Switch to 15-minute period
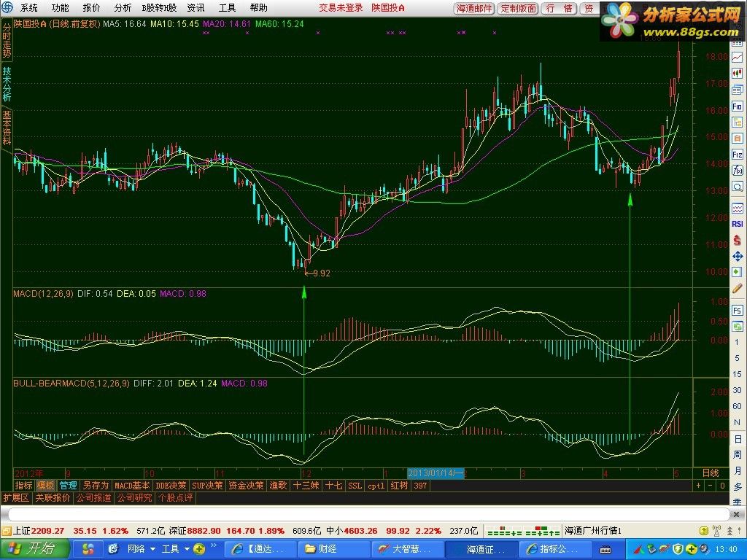 pyautogui.click(x=737, y=374)
